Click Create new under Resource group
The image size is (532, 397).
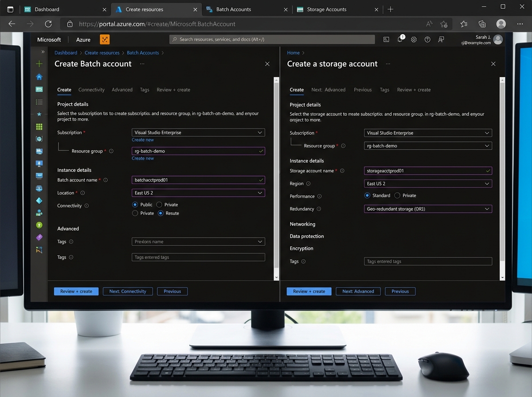click(143, 158)
